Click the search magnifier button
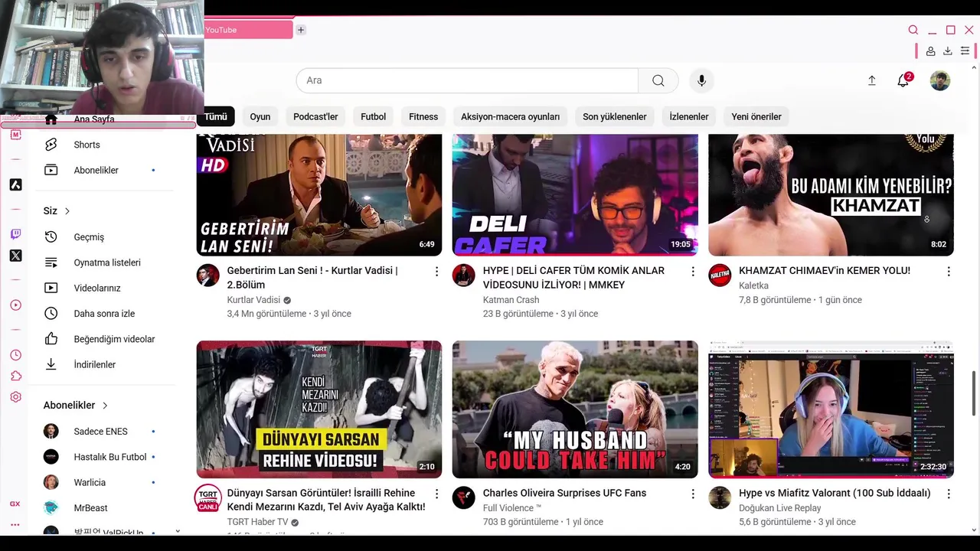The height and width of the screenshot is (551, 980). coord(658,80)
